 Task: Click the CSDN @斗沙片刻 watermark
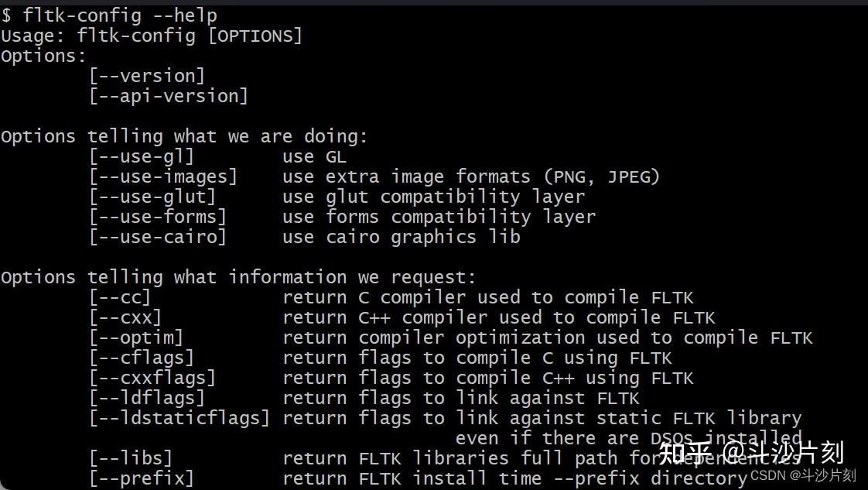[803, 475]
